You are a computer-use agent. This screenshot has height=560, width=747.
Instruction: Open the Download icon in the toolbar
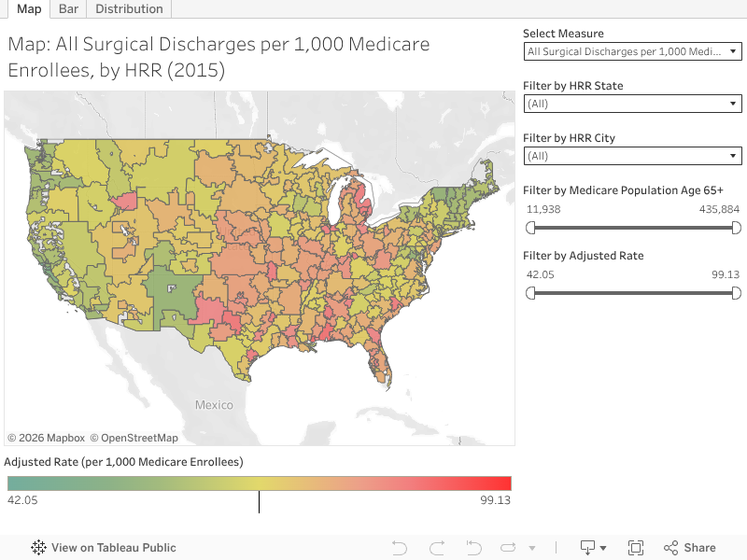[588, 548]
